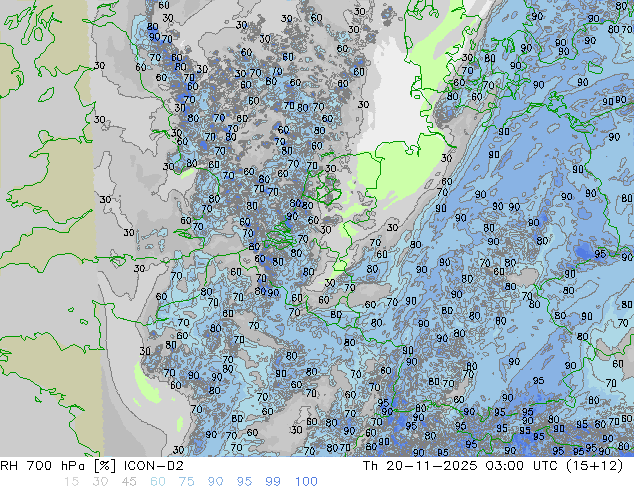Screen dimensions: 634x490
Task: Click the 'ICON-D2' model name label
Action: point(154,466)
